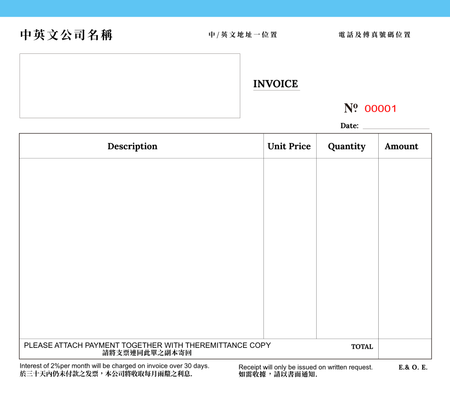Click the Receipt will only be issued note
The height and width of the screenshot is (398, 450).
306,367
